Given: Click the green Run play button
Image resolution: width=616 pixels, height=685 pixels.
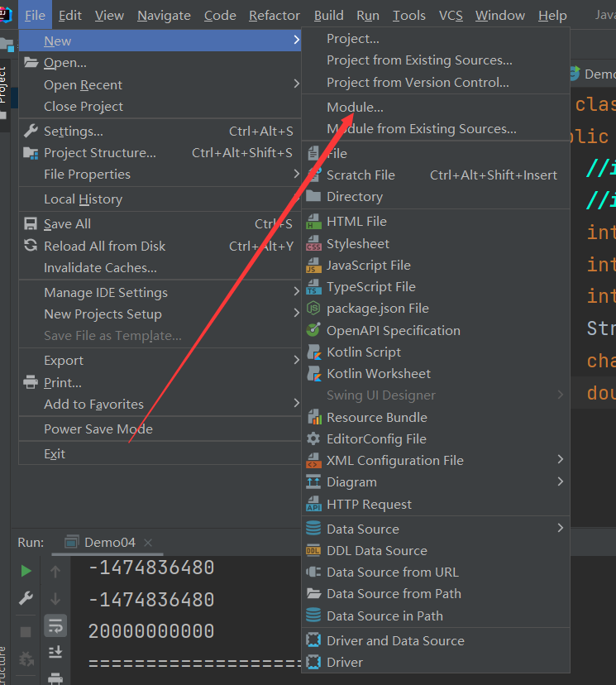Looking at the screenshot, I should pos(26,571).
